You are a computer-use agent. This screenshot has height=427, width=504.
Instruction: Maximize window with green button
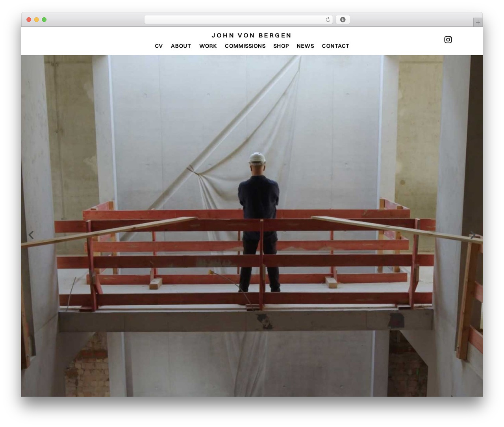point(44,20)
